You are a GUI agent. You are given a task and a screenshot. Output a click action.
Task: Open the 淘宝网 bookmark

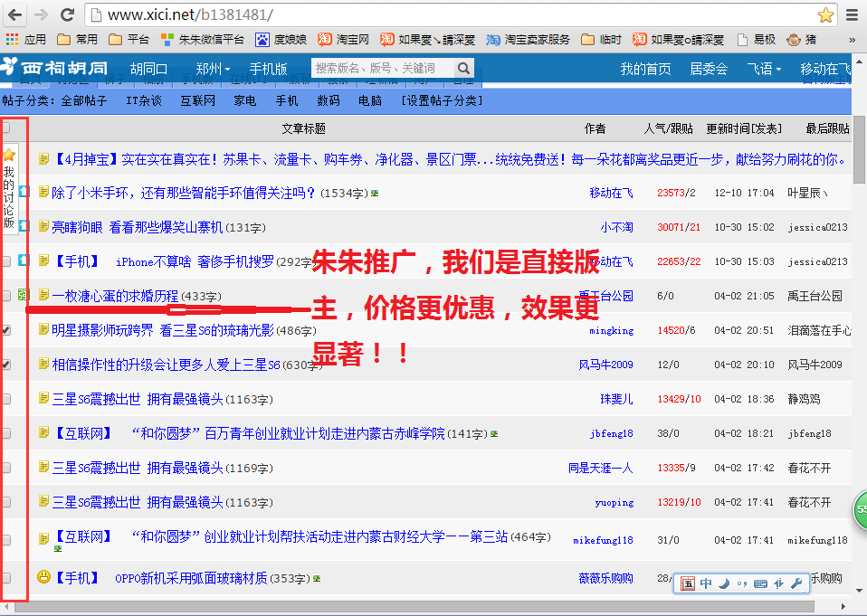343,39
